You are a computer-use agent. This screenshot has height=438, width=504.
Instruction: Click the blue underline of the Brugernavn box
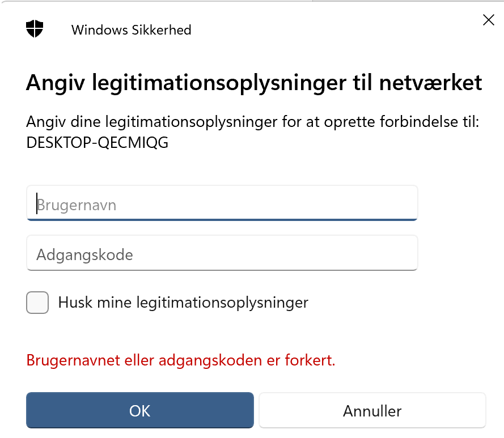(222, 220)
